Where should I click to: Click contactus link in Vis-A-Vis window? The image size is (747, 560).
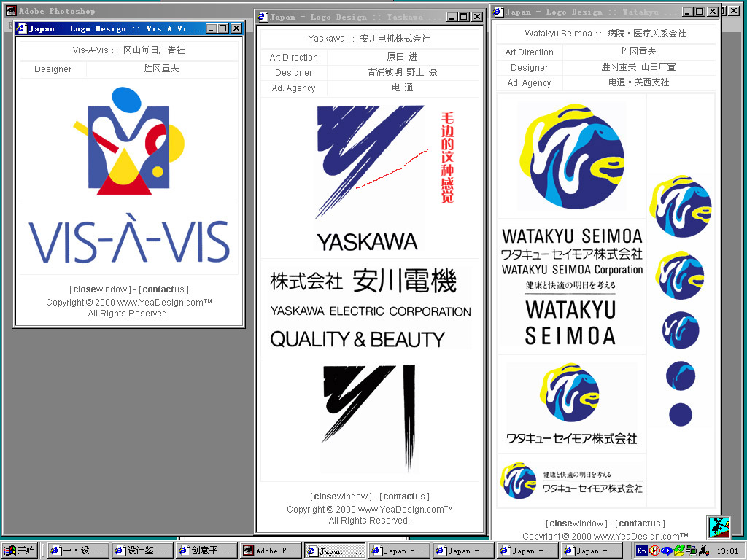point(163,289)
